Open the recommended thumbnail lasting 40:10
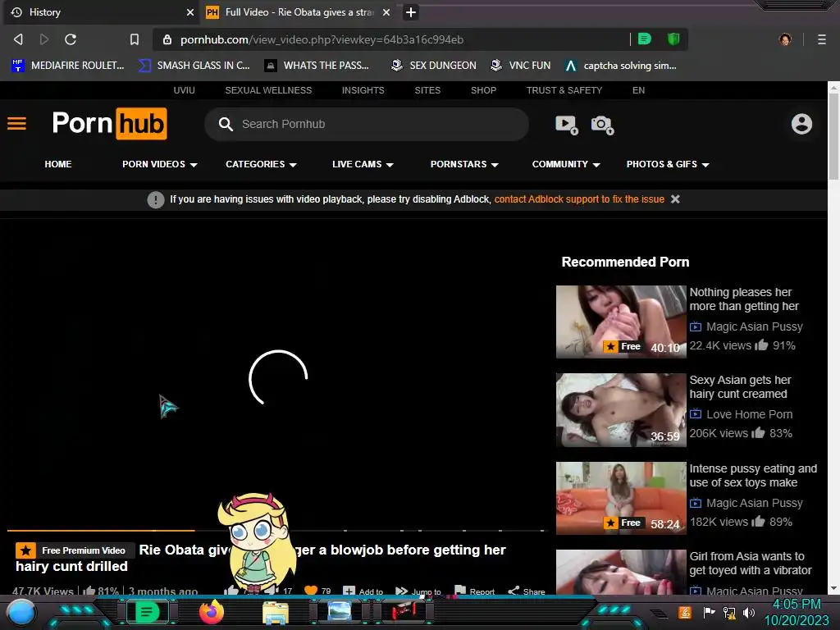 coord(621,322)
